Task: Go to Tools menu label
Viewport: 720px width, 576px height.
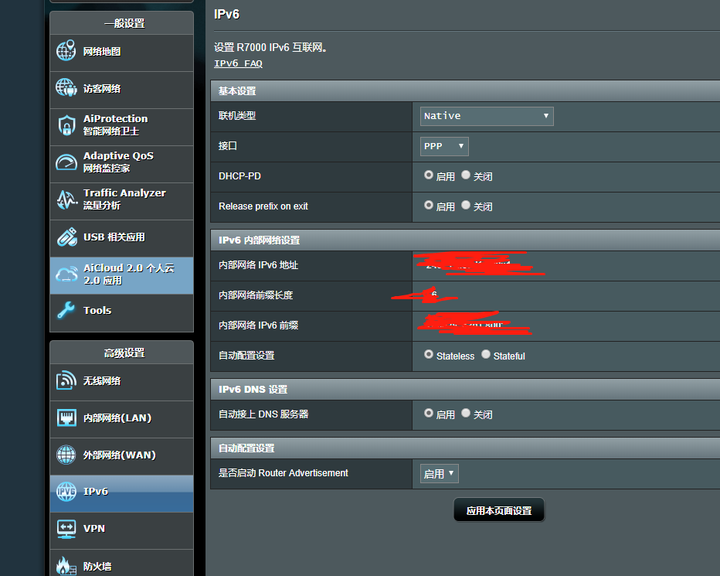Action: point(97,311)
